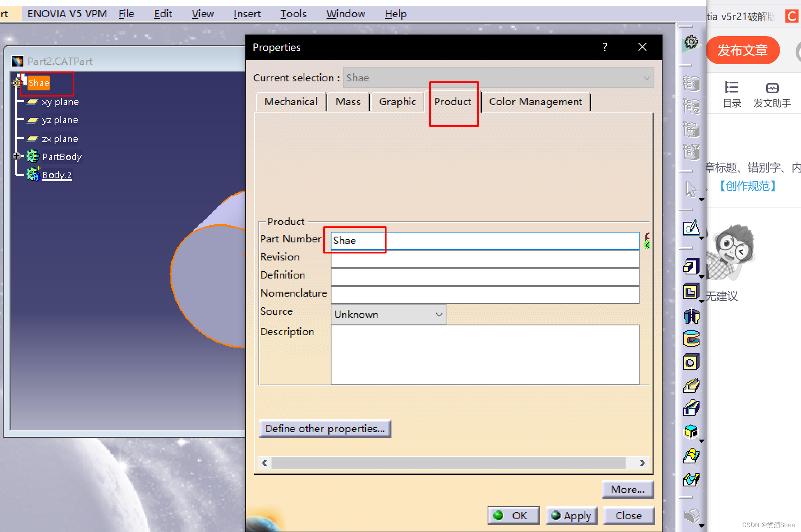Select the Hole tool icon
Viewport: 801px width, 532px height.
pyautogui.click(x=691, y=362)
